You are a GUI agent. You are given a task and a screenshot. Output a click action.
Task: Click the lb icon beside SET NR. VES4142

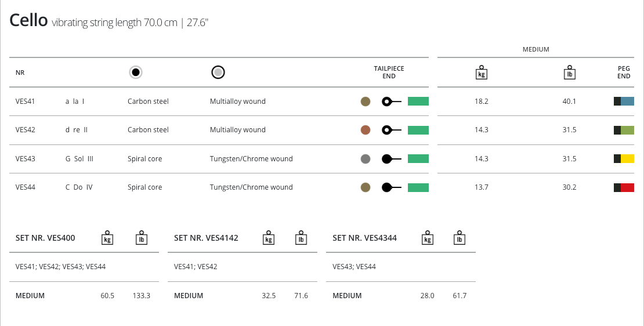point(301,238)
